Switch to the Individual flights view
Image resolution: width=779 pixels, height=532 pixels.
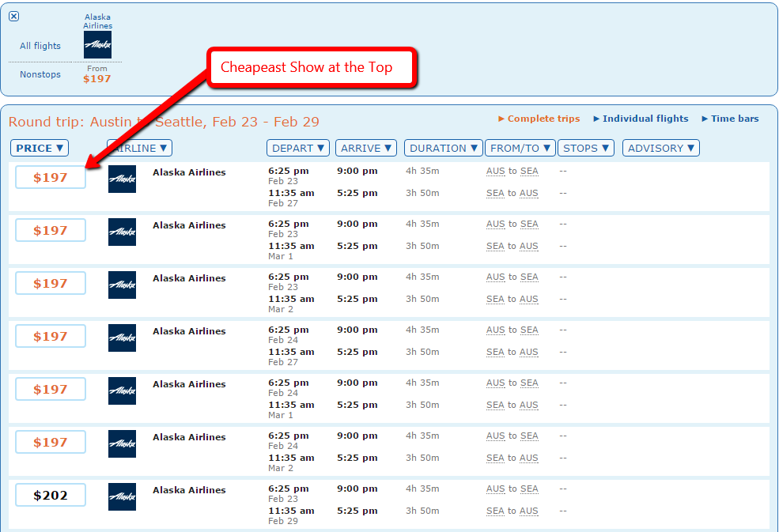click(x=641, y=119)
